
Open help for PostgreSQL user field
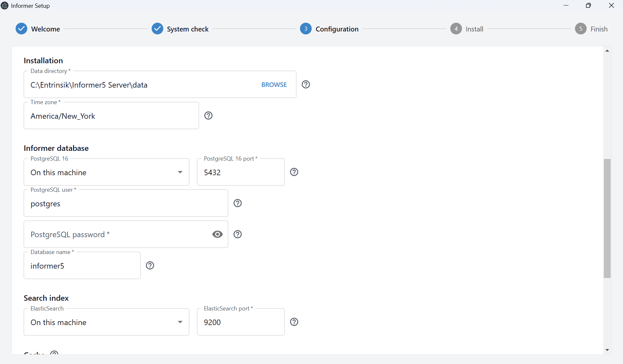tap(237, 203)
